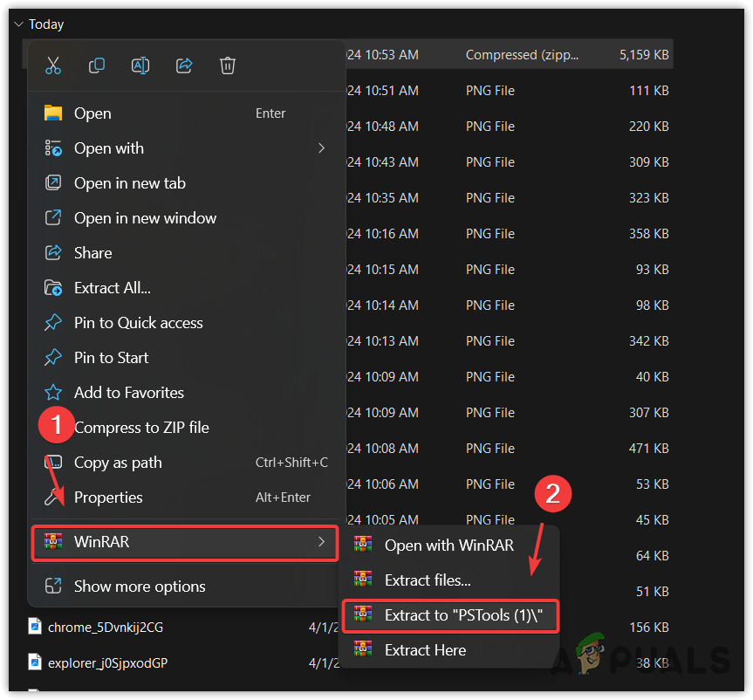Viewport: 753px width, 700px height.
Task: Click the 40 KB size cell
Action: click(x=652, y=377)
